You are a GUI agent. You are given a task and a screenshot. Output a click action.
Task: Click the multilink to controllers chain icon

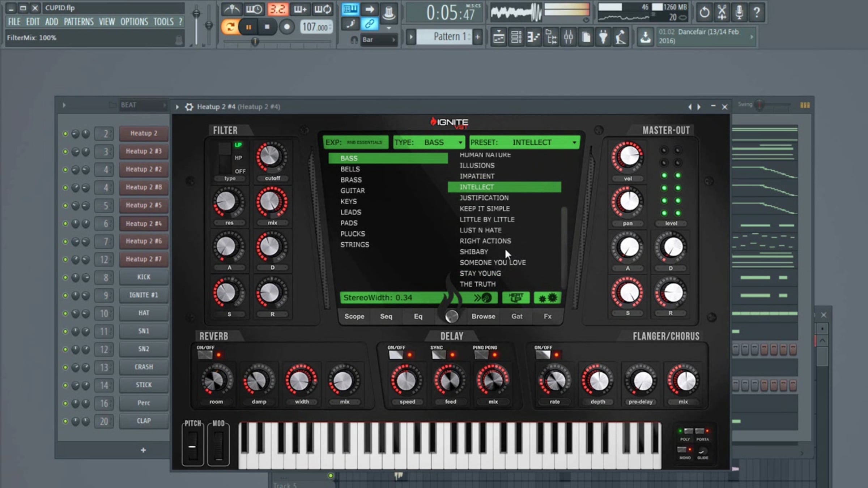pos(369,24)
